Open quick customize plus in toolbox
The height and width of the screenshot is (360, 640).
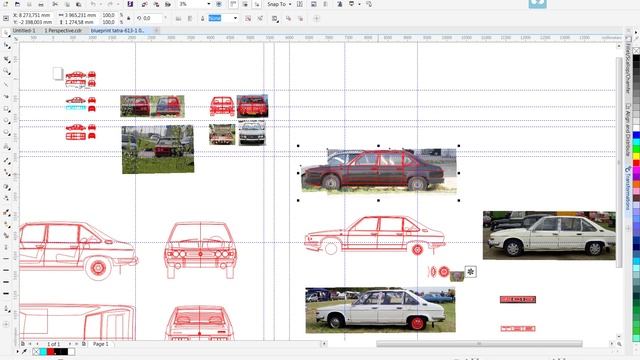(x=6, y=324)
